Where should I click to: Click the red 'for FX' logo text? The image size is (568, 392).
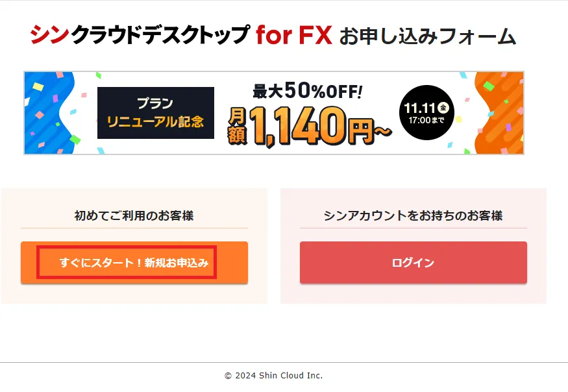[293, 35]
